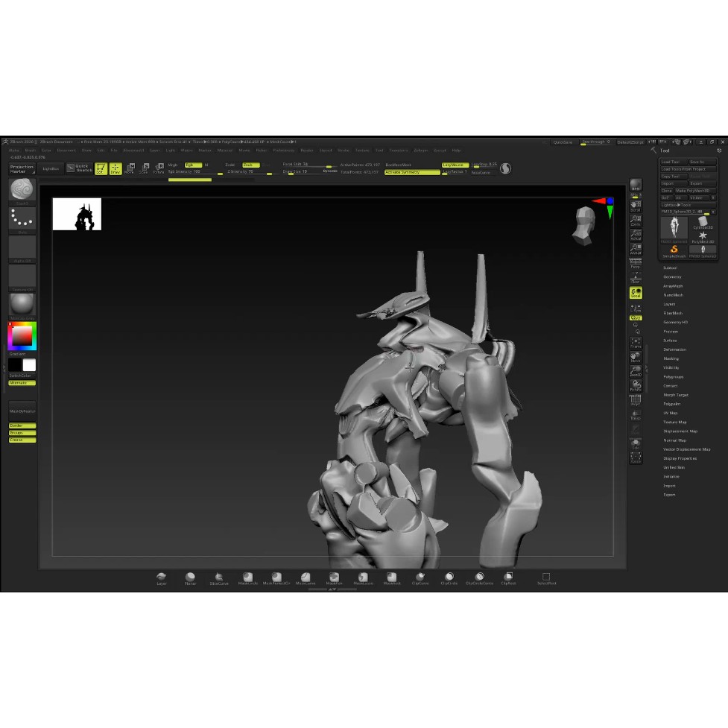Open the Preferences menu
728x728 pixels.
[284, 150]
